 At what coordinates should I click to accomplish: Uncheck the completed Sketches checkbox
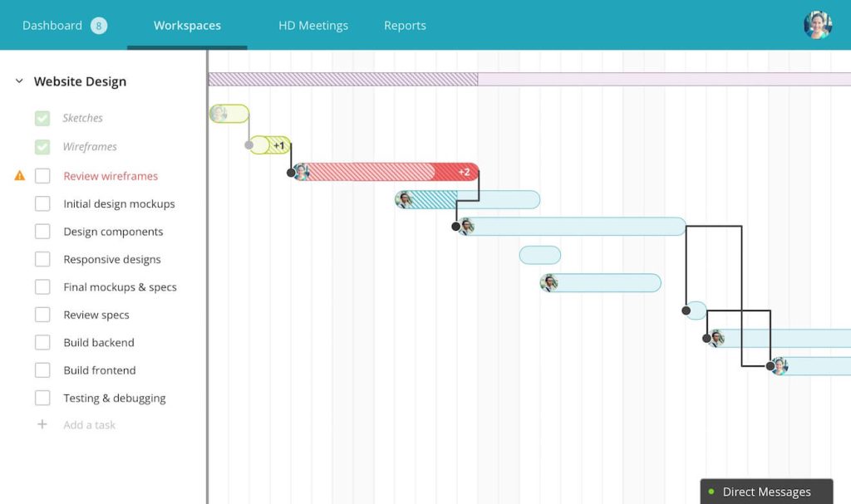[42, 118]
